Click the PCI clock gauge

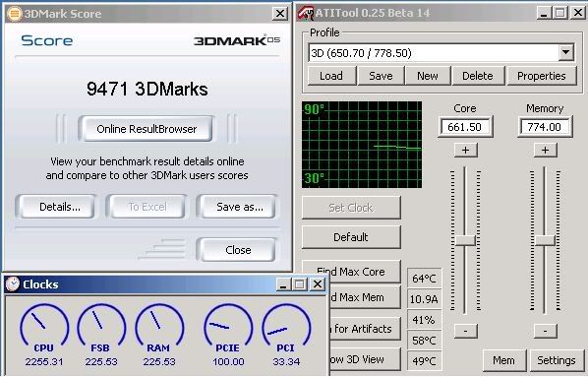point(286,325)
